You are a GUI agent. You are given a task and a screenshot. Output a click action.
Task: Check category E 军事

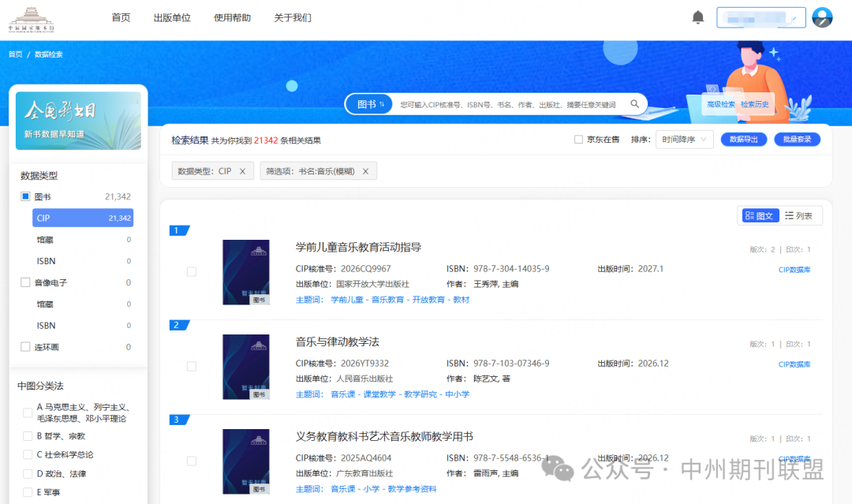click(x=28, y=492)
